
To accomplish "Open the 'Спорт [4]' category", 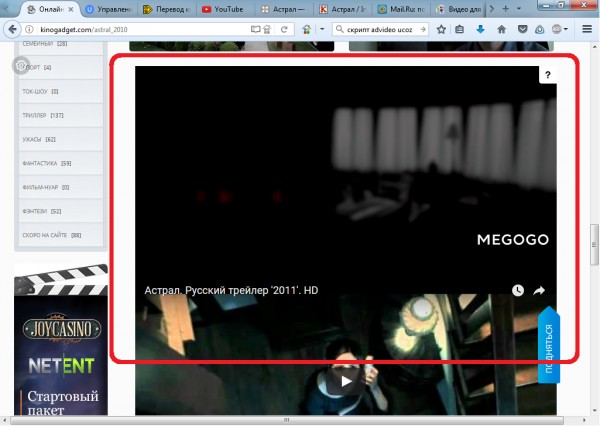I will coord(61,67).
